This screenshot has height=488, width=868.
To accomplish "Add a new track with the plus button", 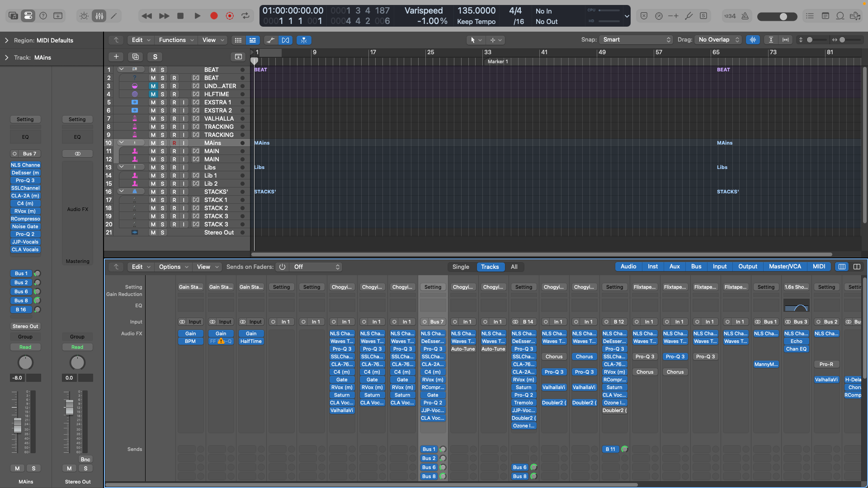I will click(116, 56).
